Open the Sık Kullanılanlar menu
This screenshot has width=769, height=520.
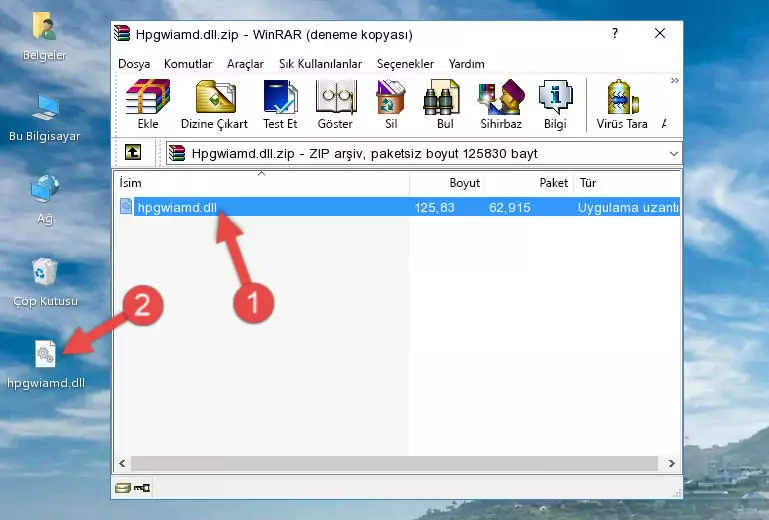tap(320, 64)
